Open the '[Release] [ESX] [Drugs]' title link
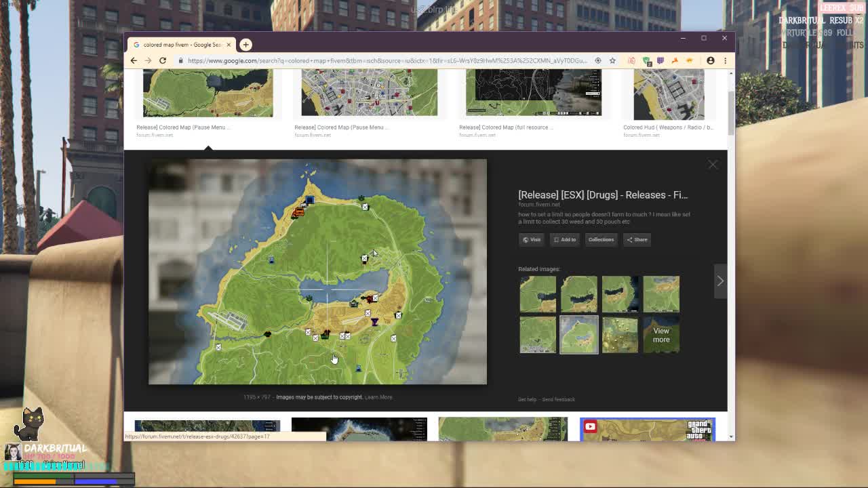 pyautogui.click(x=603, y=195)
